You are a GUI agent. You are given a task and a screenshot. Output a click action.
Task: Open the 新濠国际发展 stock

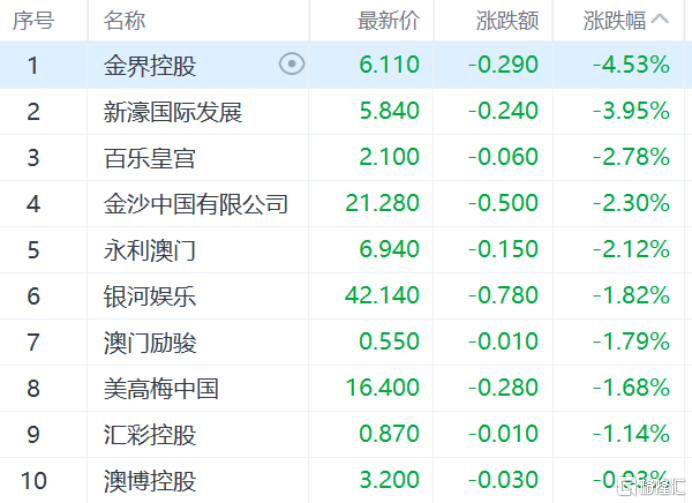pyautogui.click(x=173, y=112)
